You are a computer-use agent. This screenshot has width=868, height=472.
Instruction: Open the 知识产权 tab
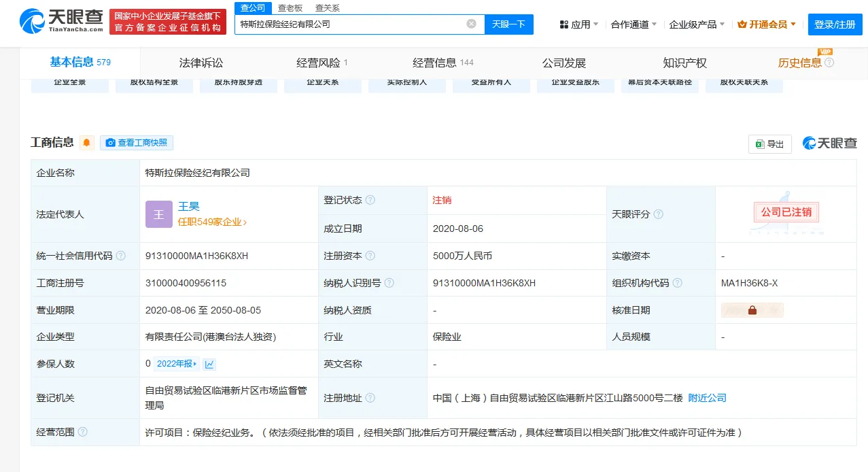tap(684, 63)
